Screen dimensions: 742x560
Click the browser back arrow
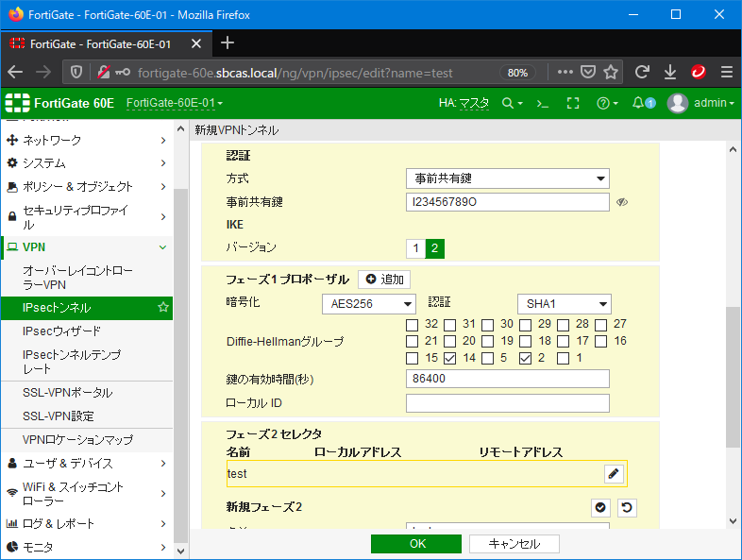coord(15,72)
